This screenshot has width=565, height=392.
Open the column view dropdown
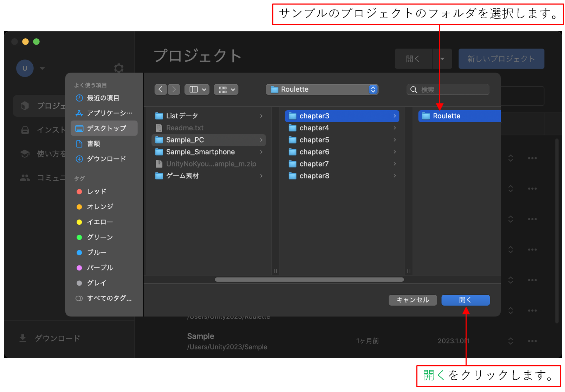(197, 89)
